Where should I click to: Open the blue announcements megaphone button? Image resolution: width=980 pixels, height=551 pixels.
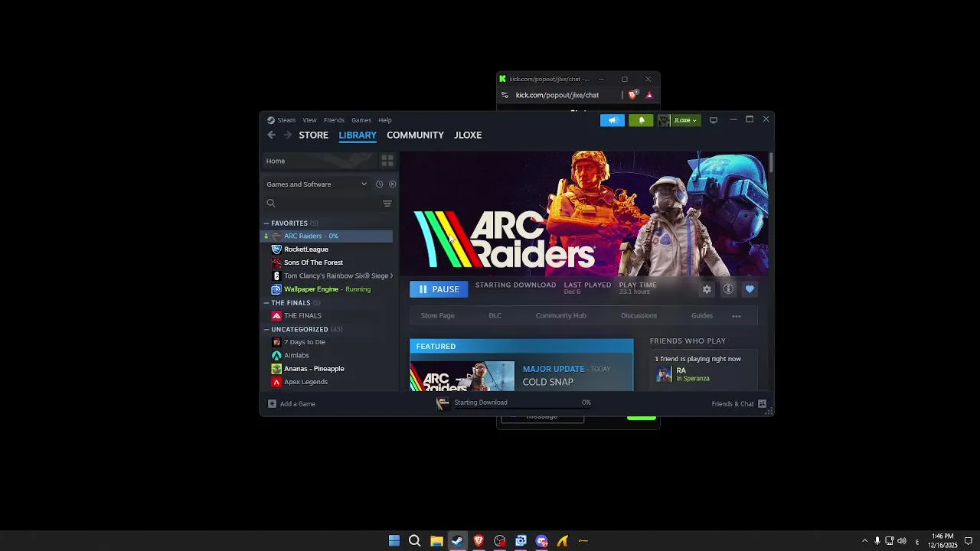point(612,120)
